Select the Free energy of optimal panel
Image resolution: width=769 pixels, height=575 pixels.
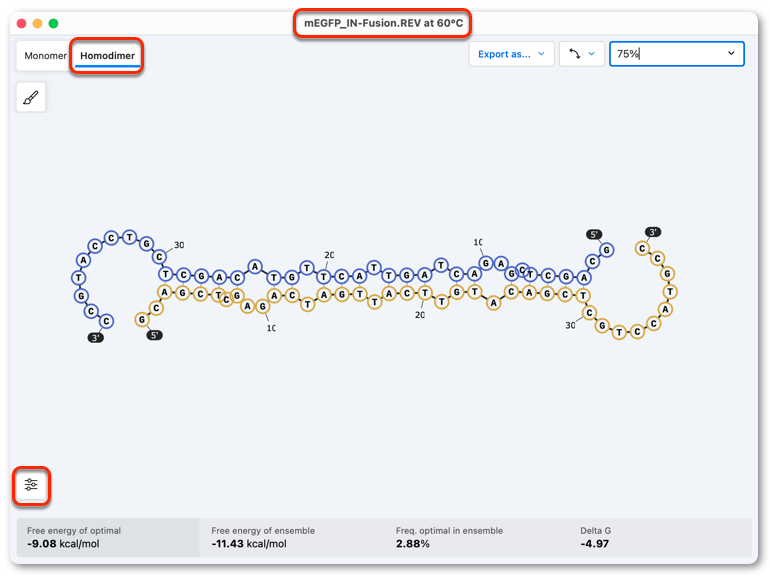pyautogui.click(x=108, y=538)
